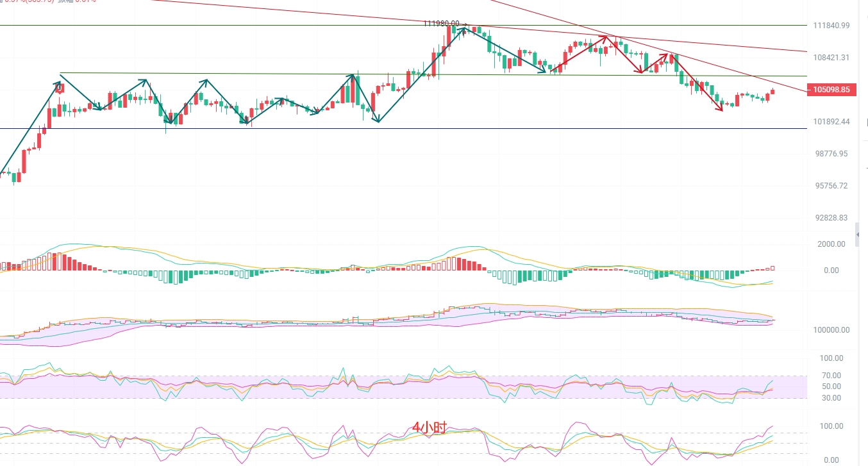Image resolution: width=868 pixels, height=466 pixels.
Task: Click price axis value 101892.44
Action: point(831,122)
